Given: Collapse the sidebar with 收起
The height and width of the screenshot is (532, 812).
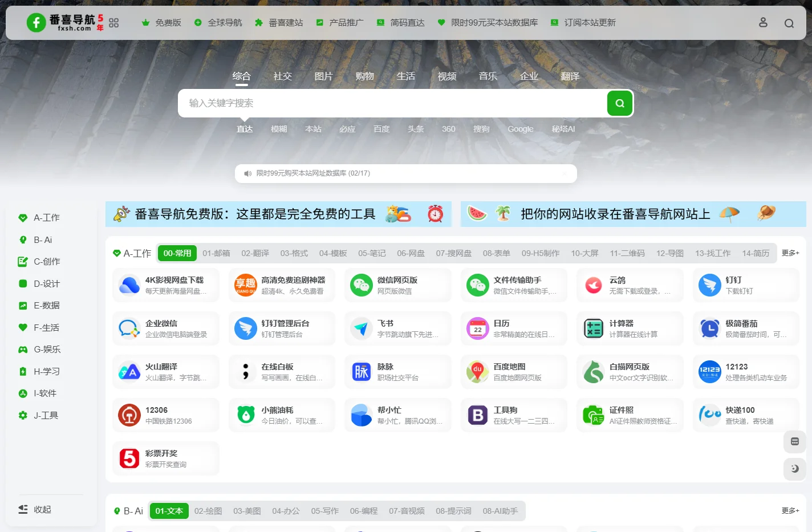Looking at the screenshot, I should click(35, 509).
